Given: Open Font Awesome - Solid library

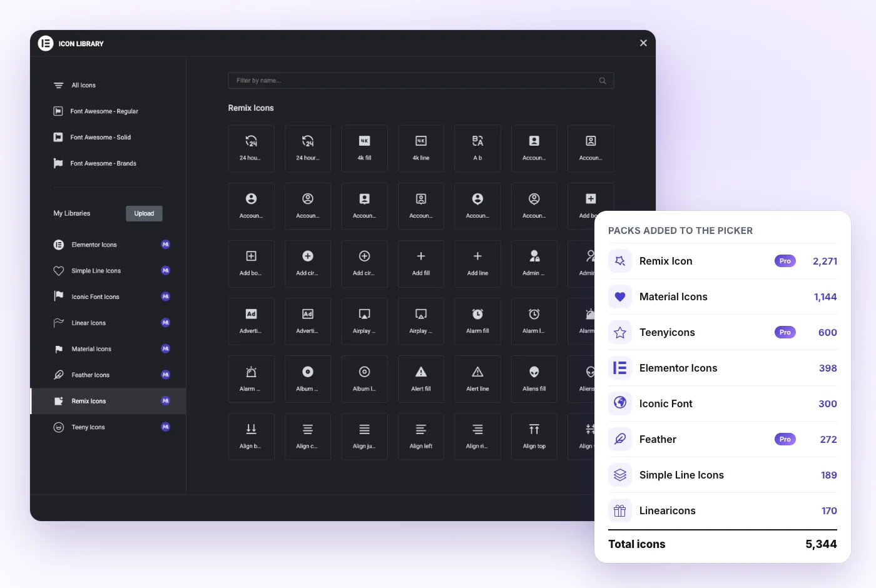Looking at the screenshot, I should click(108, 137).
